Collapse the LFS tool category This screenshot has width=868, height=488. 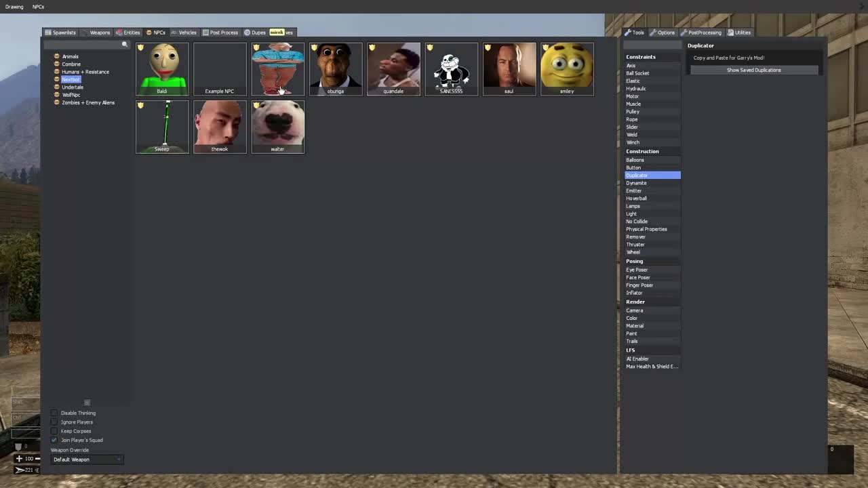652,350
